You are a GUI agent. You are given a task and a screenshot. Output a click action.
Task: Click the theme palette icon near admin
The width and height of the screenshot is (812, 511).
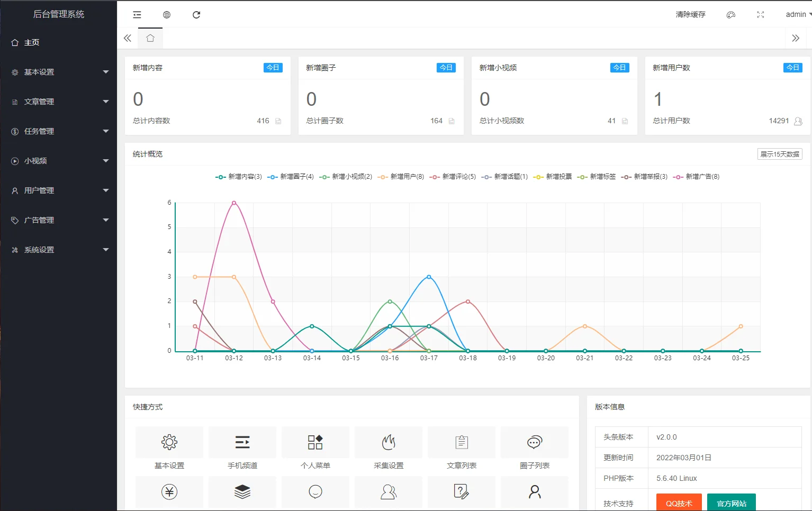731,14
